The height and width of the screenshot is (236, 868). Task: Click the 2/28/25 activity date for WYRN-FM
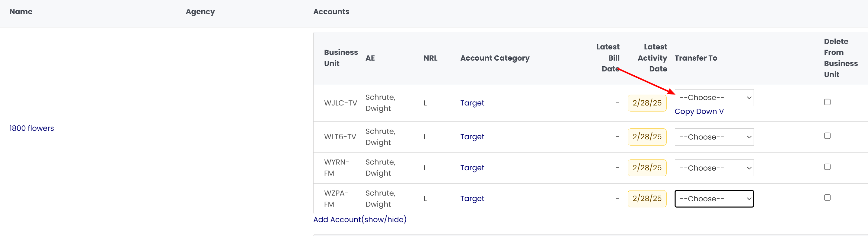(647, 168)
